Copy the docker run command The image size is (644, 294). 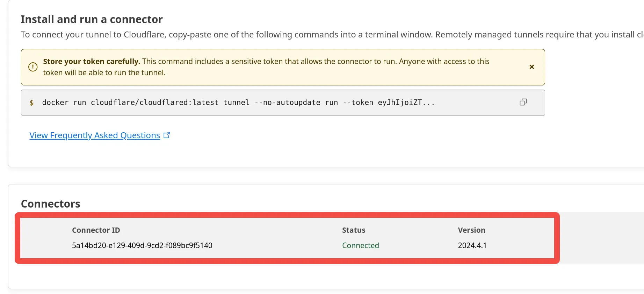[x=523, y=102]
